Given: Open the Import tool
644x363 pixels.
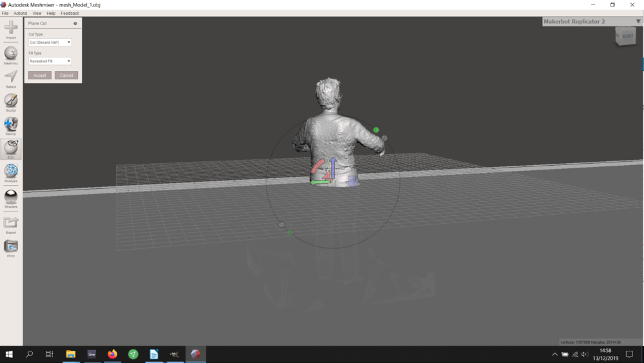Looking at the screenshot, I should click(11, 30).
